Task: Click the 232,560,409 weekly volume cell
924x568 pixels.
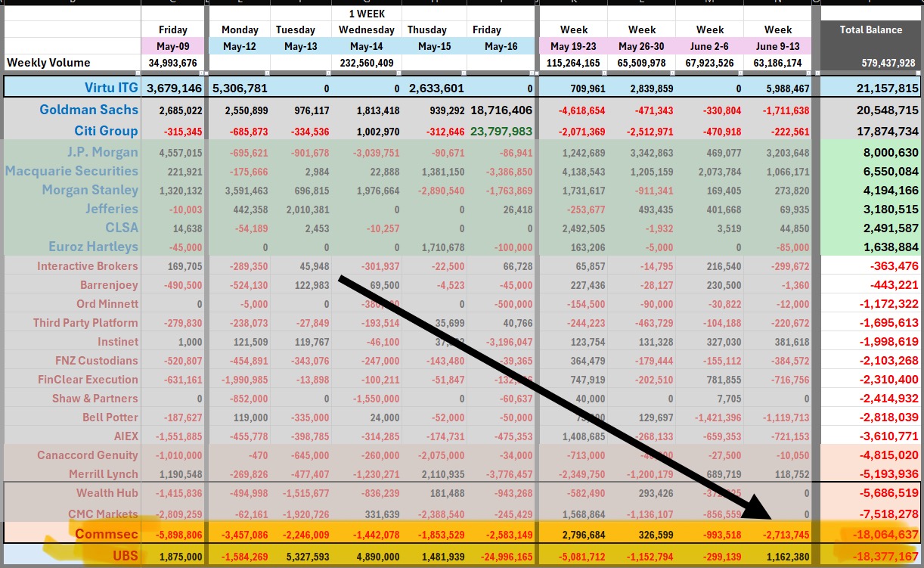Action: [x=367, y=63]
